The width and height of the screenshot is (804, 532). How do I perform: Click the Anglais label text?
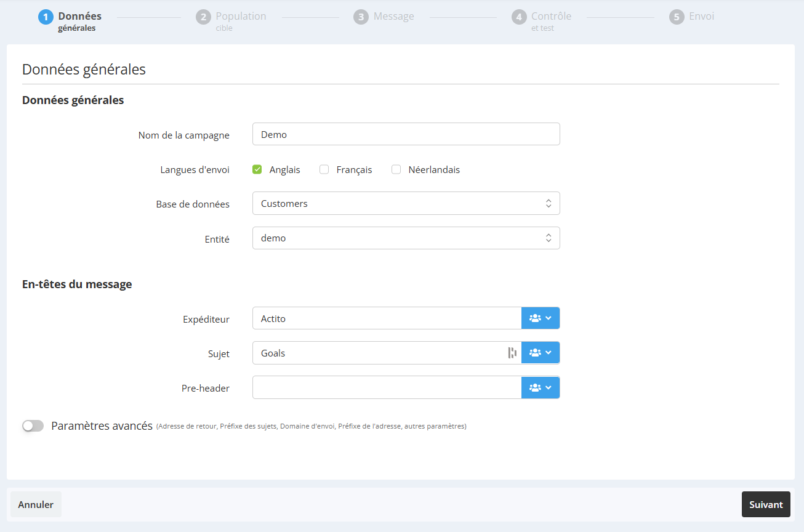(285, 169)
